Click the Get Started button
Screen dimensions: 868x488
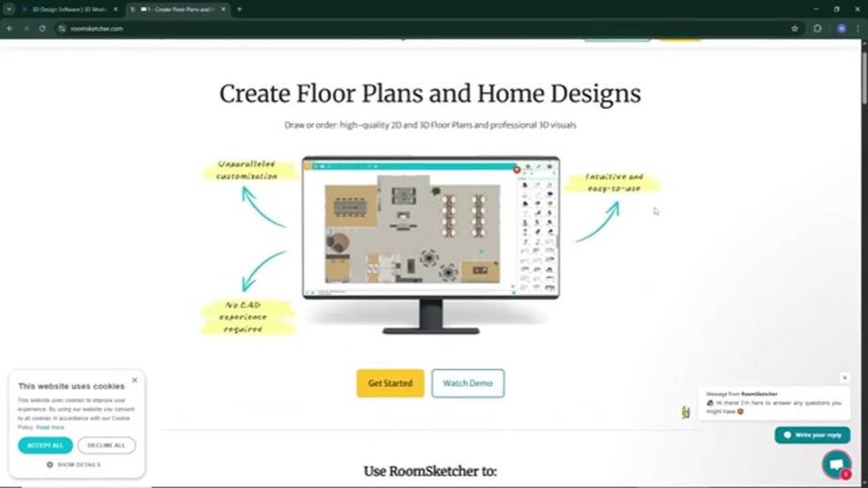(390, 383)
